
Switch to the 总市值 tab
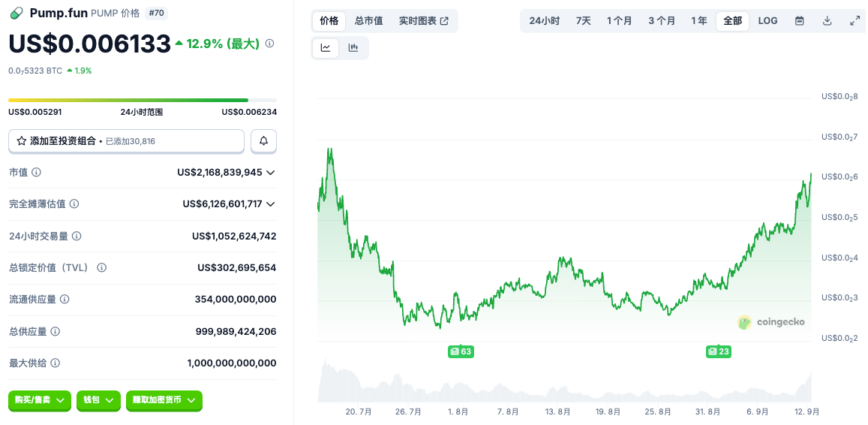point(368,21)
